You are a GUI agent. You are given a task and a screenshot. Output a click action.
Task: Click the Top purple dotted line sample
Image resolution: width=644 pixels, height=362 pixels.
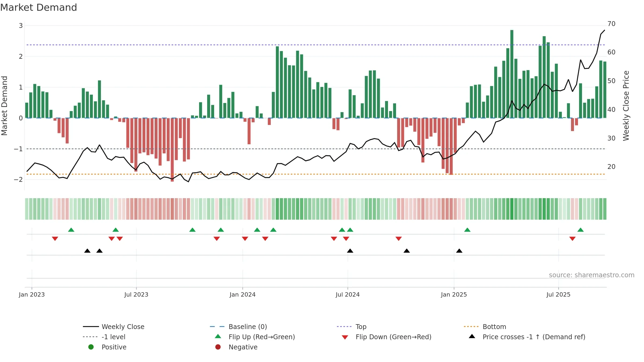[344, 327]
